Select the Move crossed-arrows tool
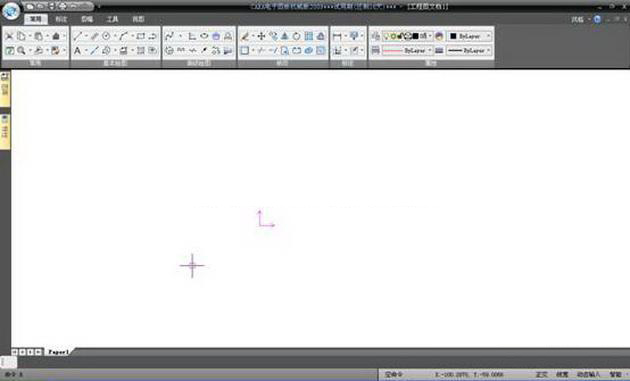This screenshot has height=381, width=630. coord(261,37)
